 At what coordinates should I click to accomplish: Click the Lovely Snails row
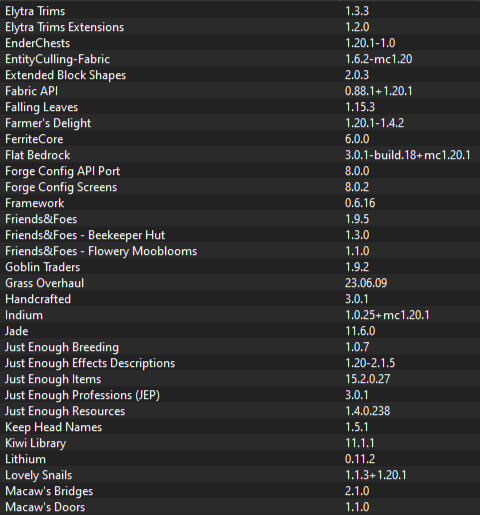(x=240, y=475)
